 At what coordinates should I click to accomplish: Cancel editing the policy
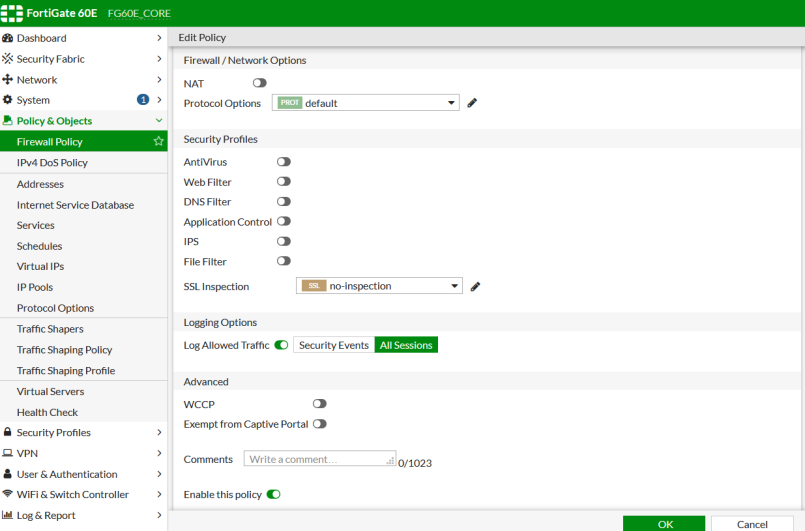(x=752, y=523)
